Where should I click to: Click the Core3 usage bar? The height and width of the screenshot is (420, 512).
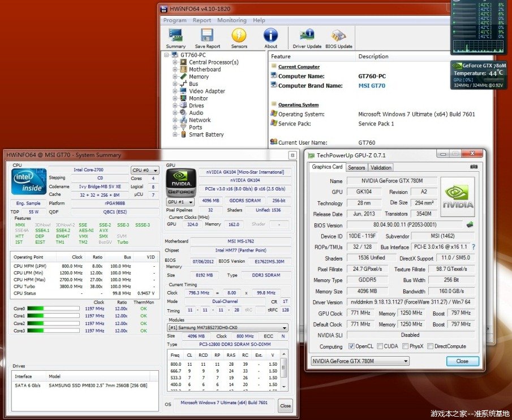pos(53,331)
